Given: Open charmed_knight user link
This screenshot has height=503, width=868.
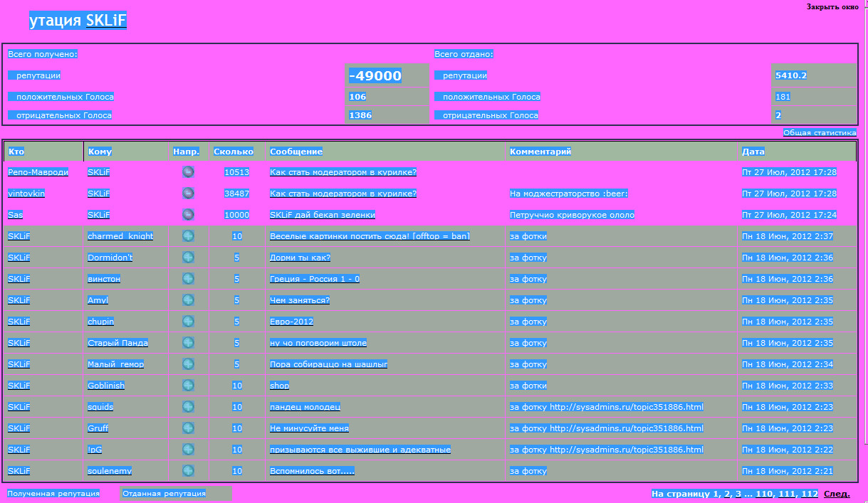Looking at the screenshot, I should [120, 236].
